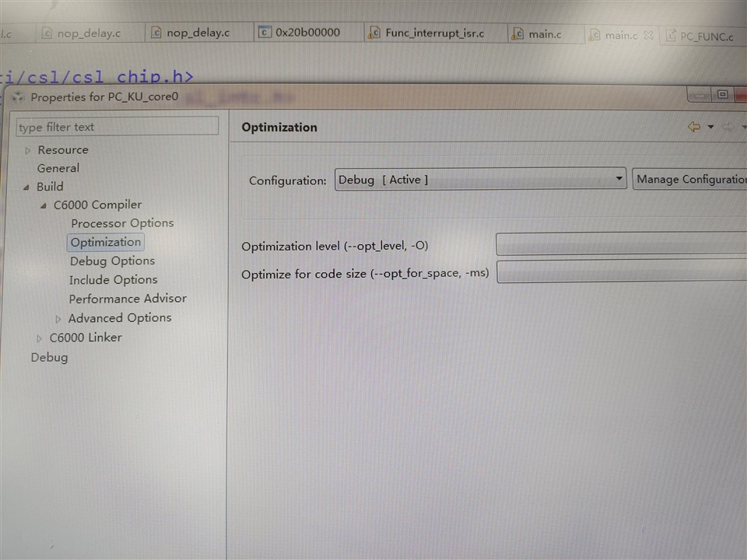Open Performance Advisor page
The width and height of the screenshot is (747, 560).
(x=128, y=299)
